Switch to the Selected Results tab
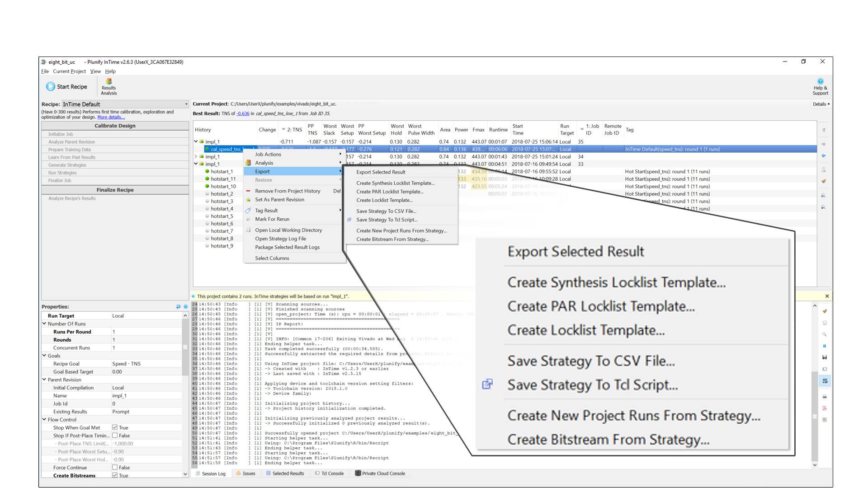Image resolution: width=868 pixels, height=488 pixels. click(x=285, y=474)
